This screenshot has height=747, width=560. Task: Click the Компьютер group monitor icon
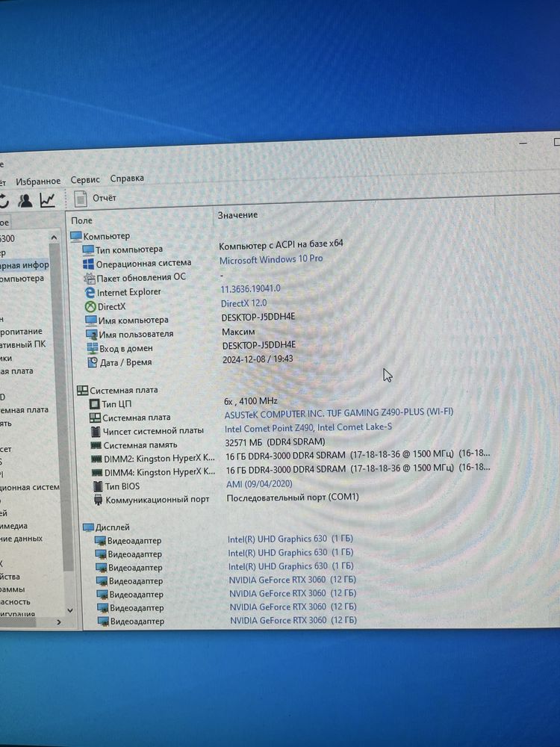76,236
